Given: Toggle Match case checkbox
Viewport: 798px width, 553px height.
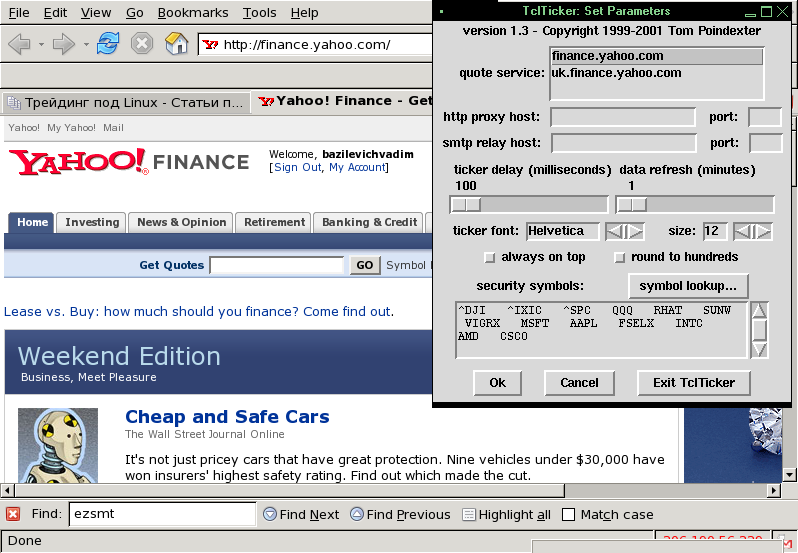Looking at the screenshot, I should [x=568, y=515].
